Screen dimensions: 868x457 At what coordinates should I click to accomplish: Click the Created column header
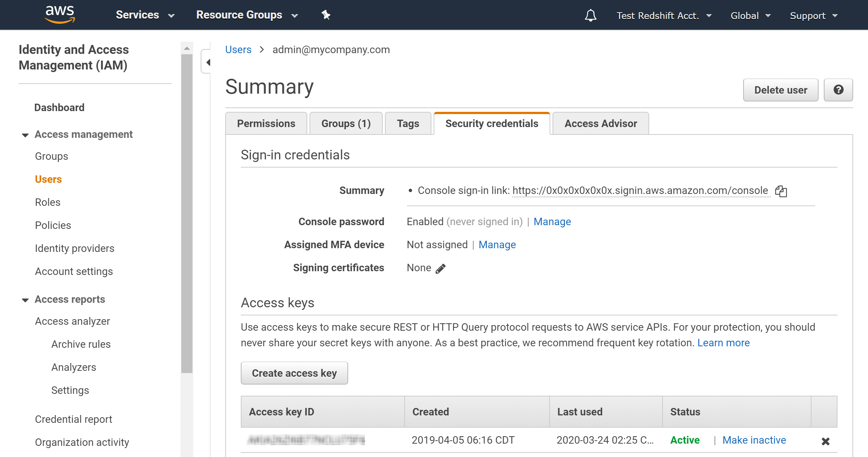[477, 412]
